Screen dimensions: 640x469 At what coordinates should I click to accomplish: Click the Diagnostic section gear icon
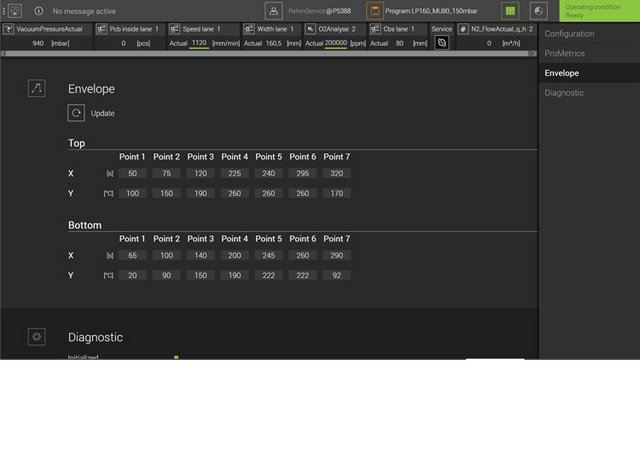[37, 337]
